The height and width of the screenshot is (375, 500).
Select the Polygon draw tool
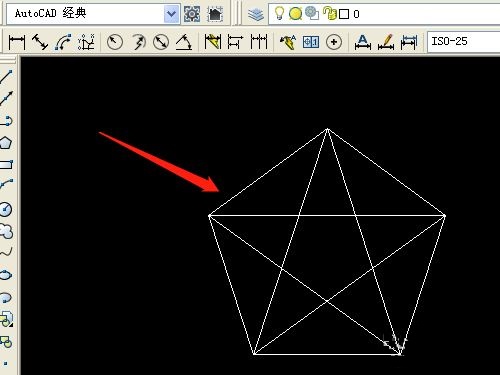click(6, 143)
